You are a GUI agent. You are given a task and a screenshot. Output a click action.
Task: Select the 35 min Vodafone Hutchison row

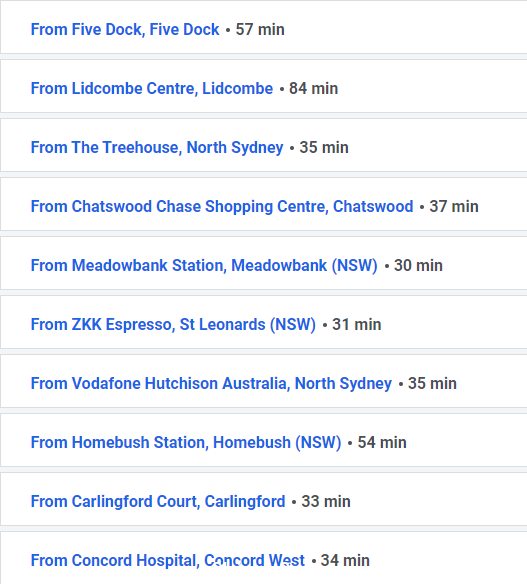point(263,381)
